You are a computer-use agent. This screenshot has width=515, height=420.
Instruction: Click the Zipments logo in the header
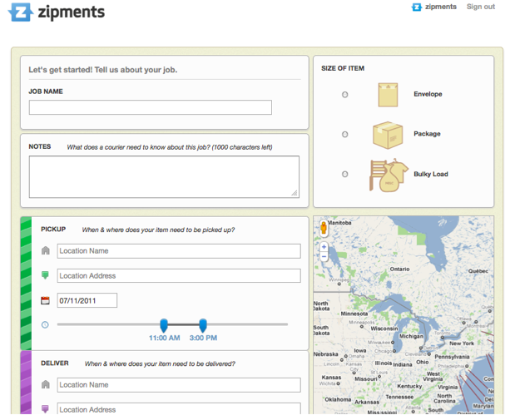pos(56,12)
